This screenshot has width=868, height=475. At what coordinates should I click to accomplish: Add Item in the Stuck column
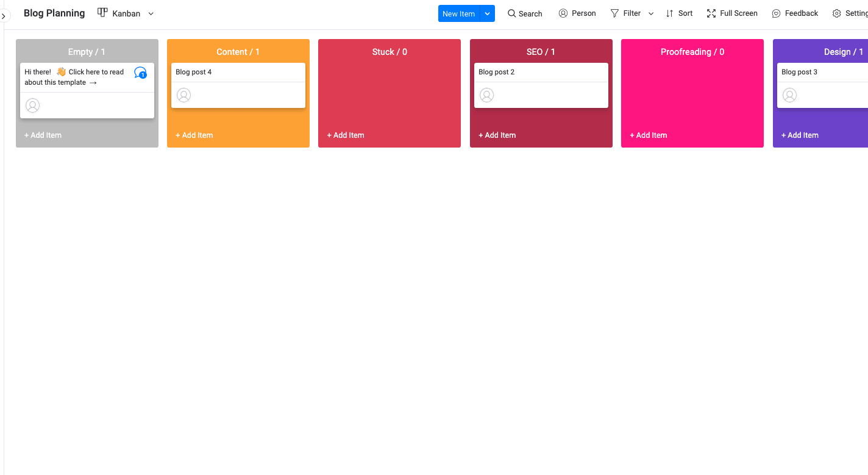(x=346, y=135)
